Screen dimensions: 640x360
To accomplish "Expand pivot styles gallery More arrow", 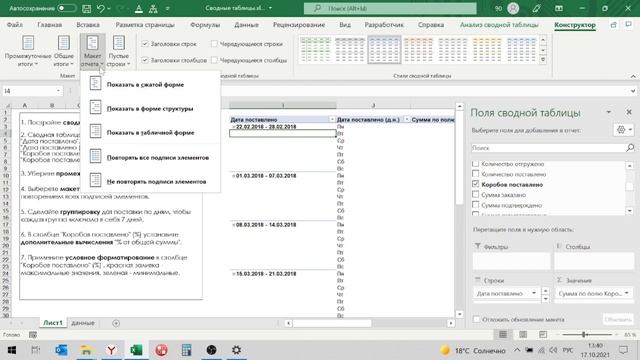I will [x=543, y=60].
